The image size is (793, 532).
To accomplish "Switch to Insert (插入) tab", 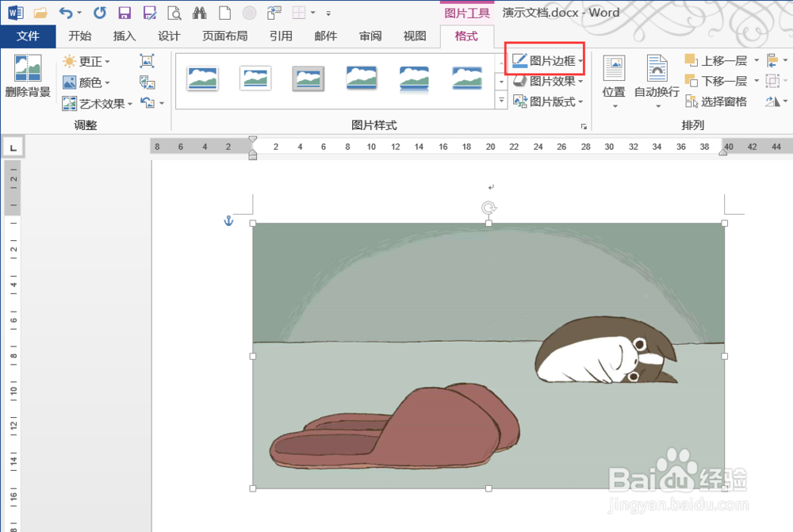I will [125, 36].
